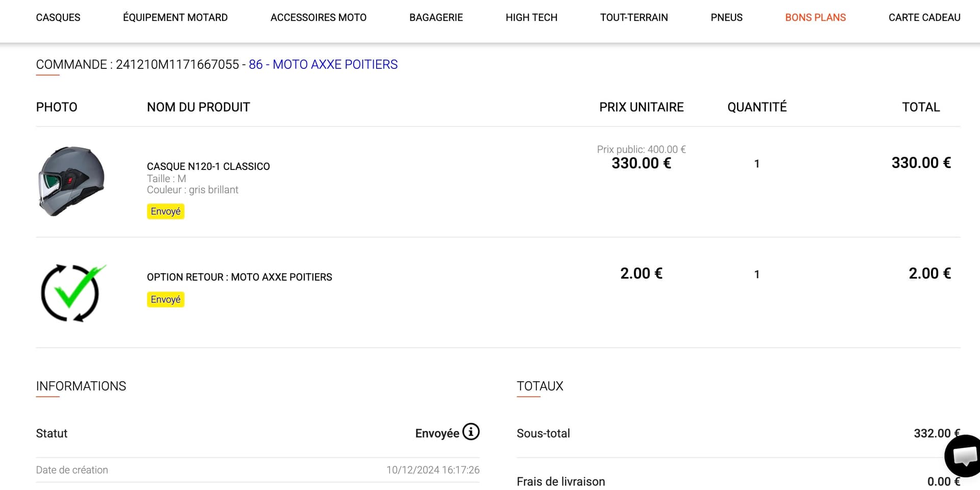Click the helmet total price 330.00 €
This screenshot has width=980, height=490.
[921, 163]
